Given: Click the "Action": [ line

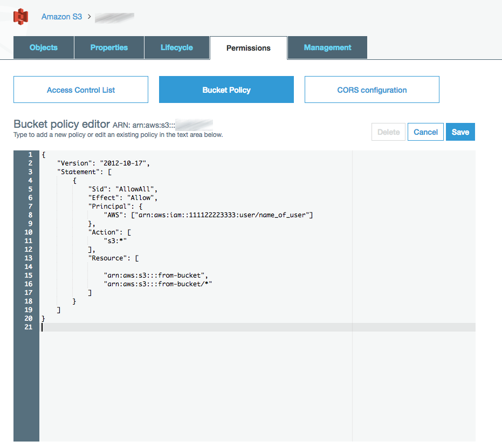Looking at the screenshot, I should (109, 232).
